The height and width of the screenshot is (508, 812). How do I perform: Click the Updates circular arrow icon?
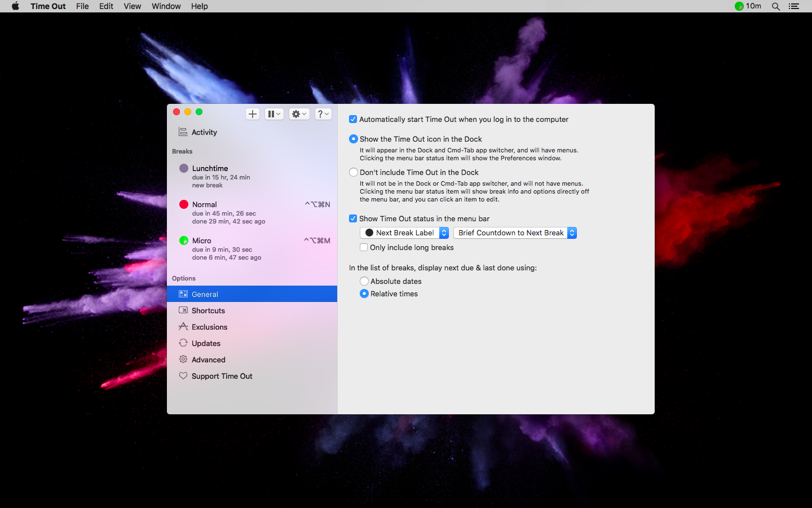click(x=183, y=343)
